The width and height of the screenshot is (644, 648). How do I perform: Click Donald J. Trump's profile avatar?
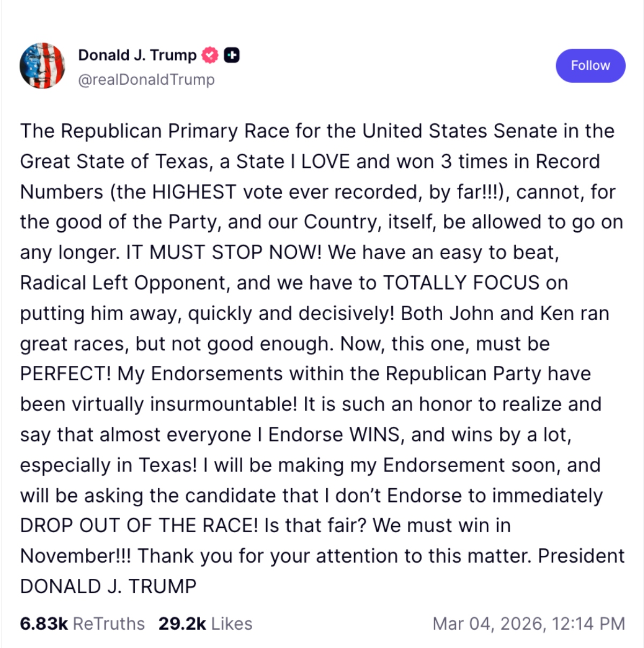coord(42,65)
